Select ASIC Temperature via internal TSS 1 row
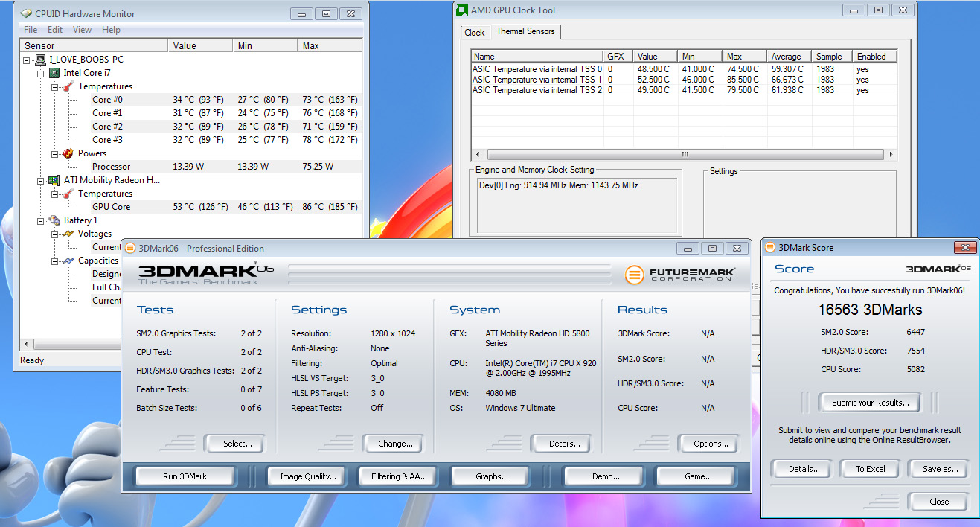 point(684,80)
